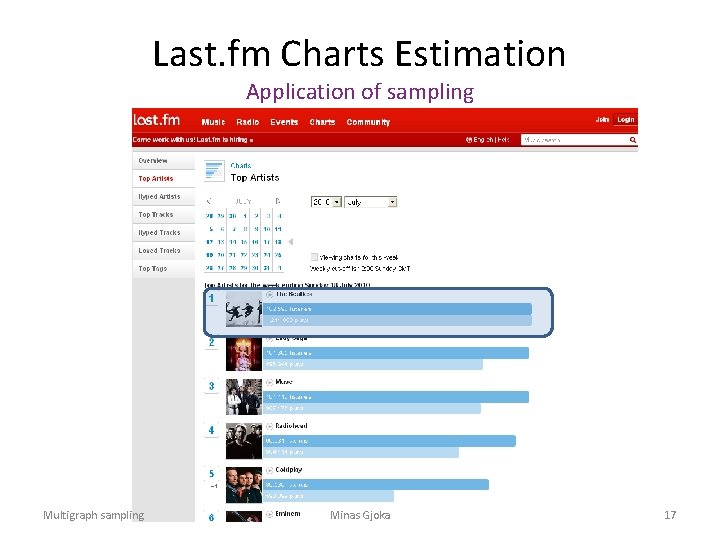Click the search magnifier icon

(x=633, y=140)
